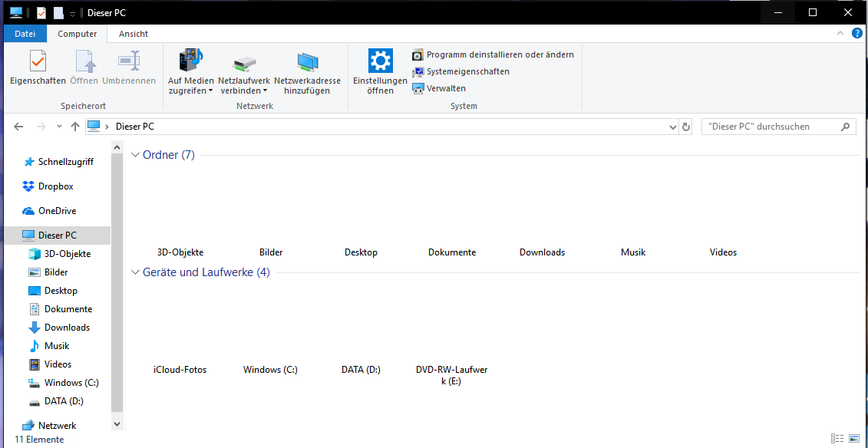
Task: Select the Downloads folder label in the main pane
Action: click(543, 252)
